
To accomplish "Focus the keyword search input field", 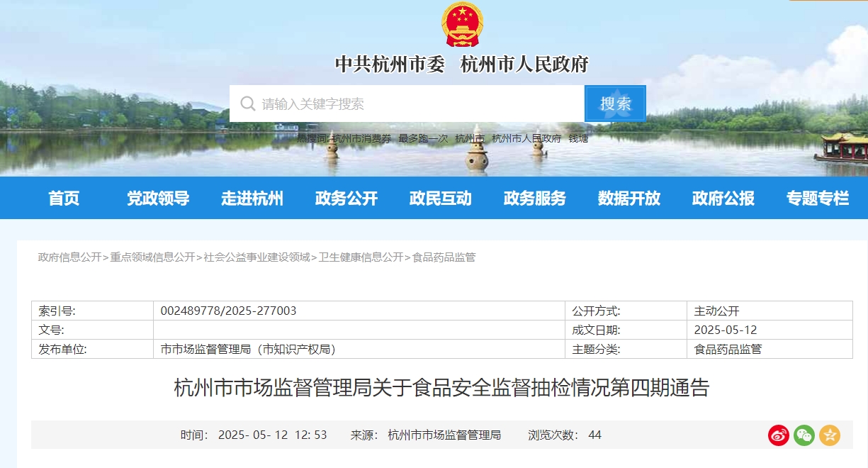I will pyautogui.click(x=407, y=104).
